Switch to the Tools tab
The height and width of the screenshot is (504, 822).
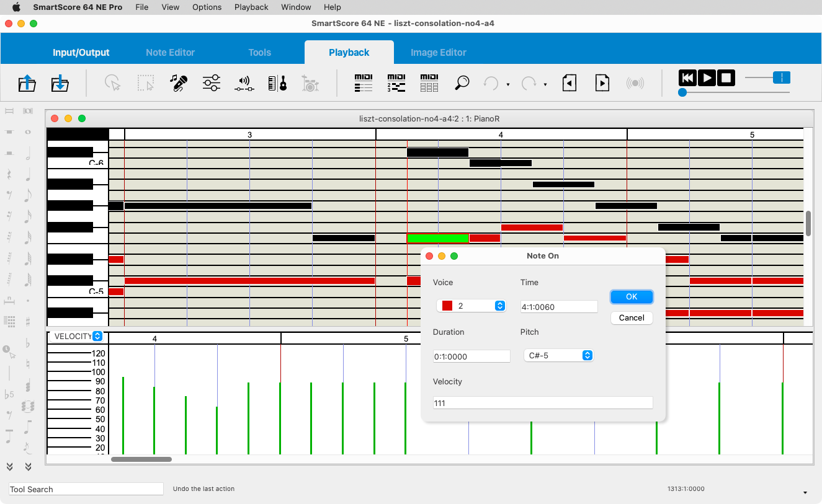pos(259,53)
